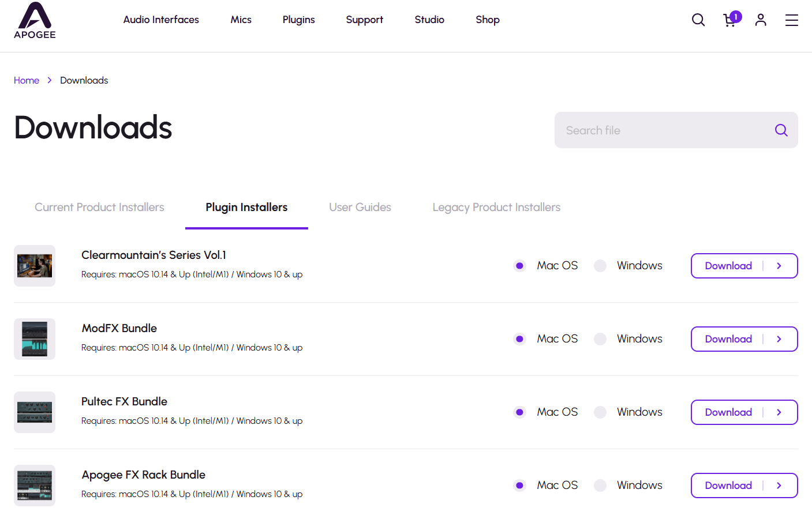Open the Shop menu
This screenshot has width=812, height=508.
coord(488,20)
